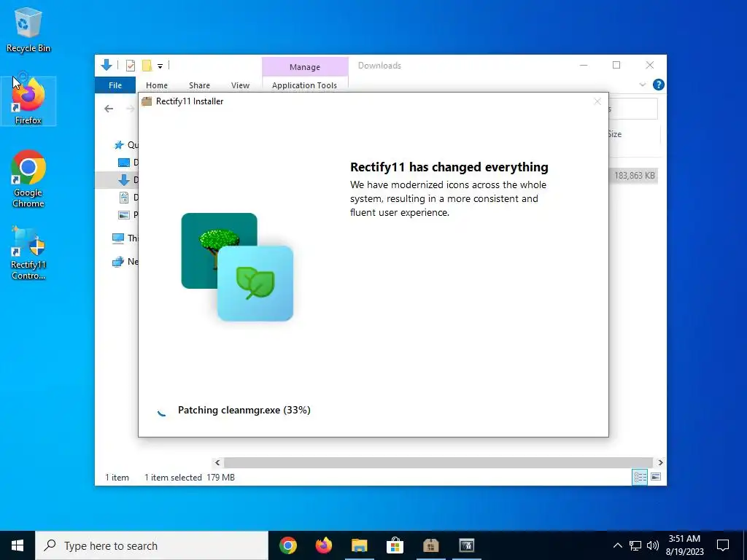Click the Windows Start button
Viewport: 747px width, 560px height.
[x=18, y=545]
